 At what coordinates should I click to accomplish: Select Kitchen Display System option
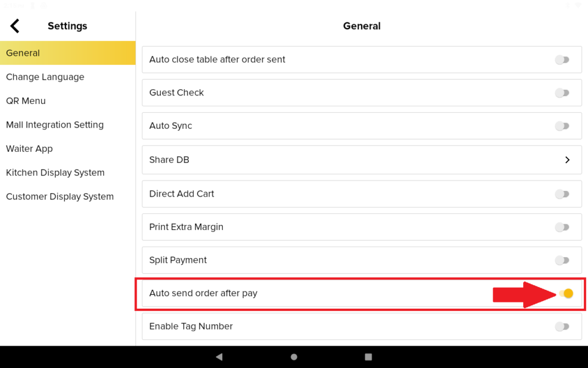[55, 172]
